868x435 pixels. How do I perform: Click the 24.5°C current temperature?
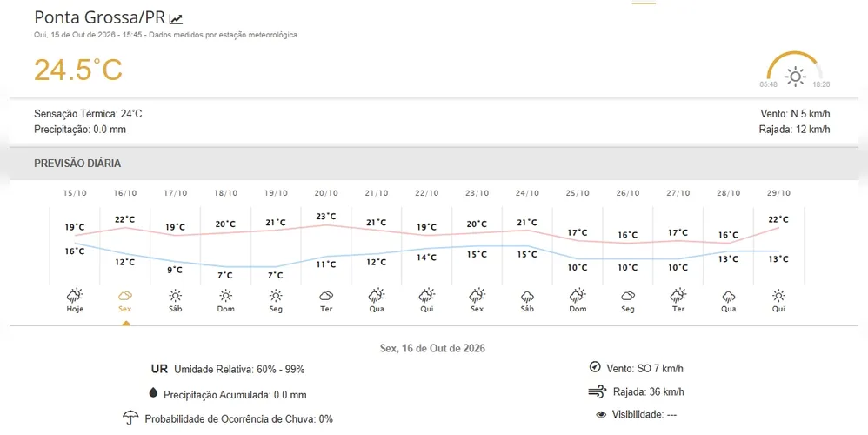coord(78,70)
